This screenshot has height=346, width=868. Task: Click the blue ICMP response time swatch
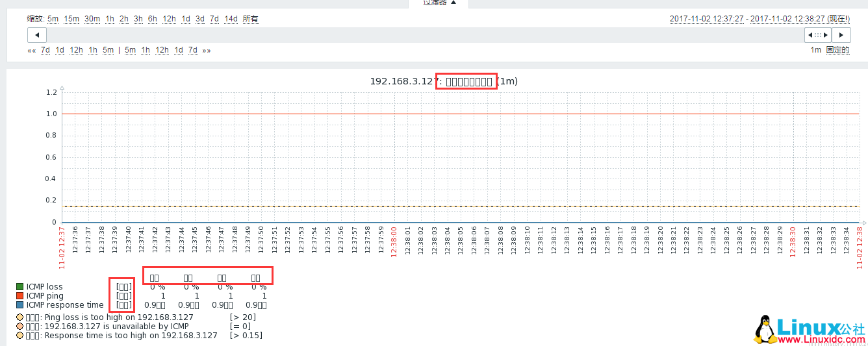[x=20, y=304]
